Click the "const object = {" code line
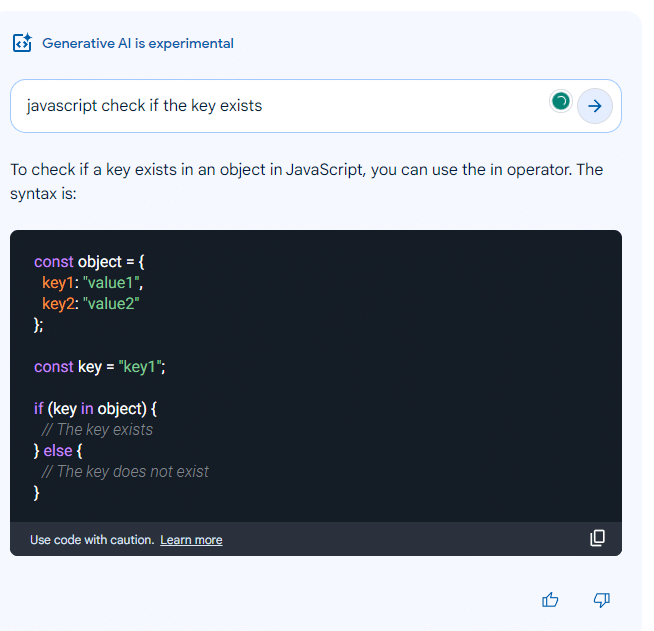 (89, 262)
